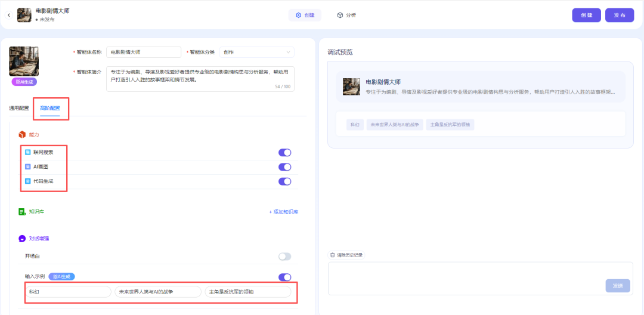Click the AI画图 capability icon
Viewport: 644px width, 315px height.
[27, 167]
